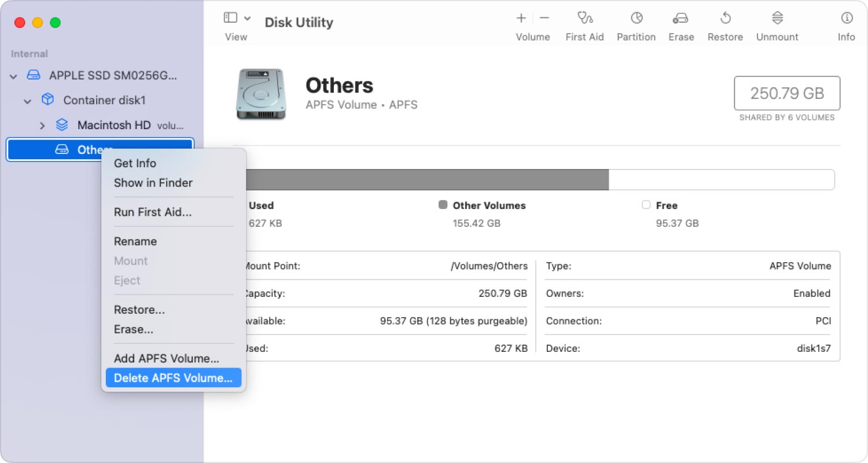Click the Disk Utility window title
This screenshot has height=463, width=868.
tap(299, 23)
